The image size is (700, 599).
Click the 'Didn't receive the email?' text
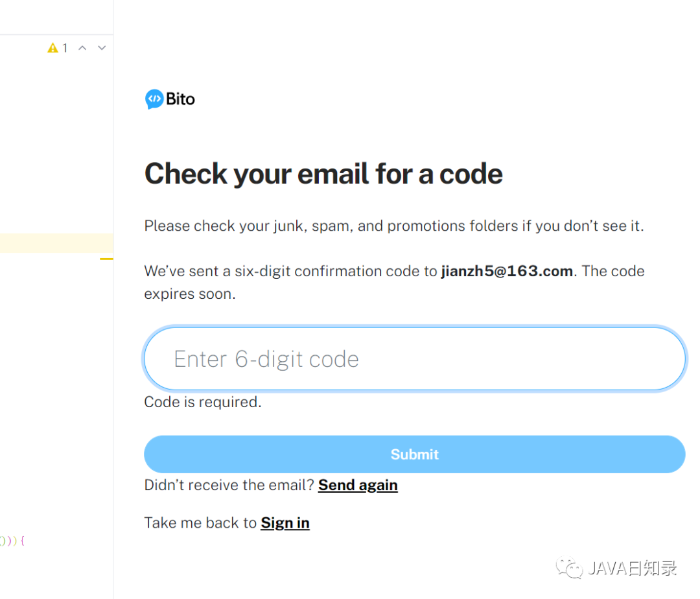pyautogui.click(x=229, y=485)
